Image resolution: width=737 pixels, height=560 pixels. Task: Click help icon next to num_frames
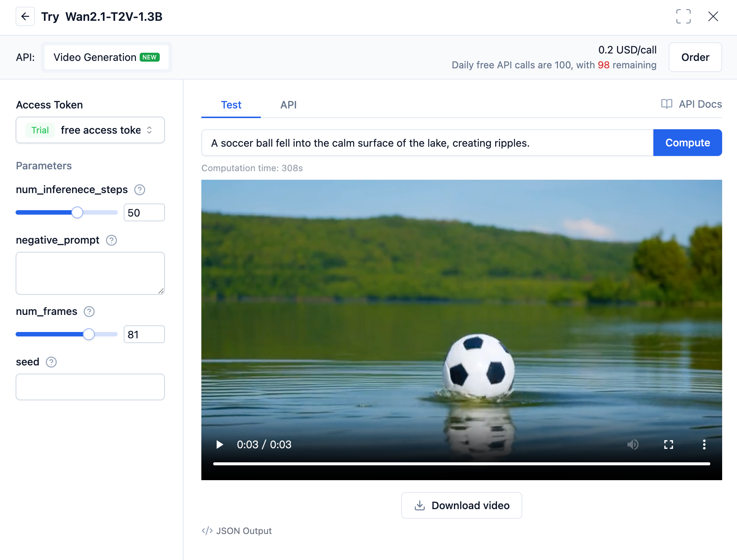89,312
